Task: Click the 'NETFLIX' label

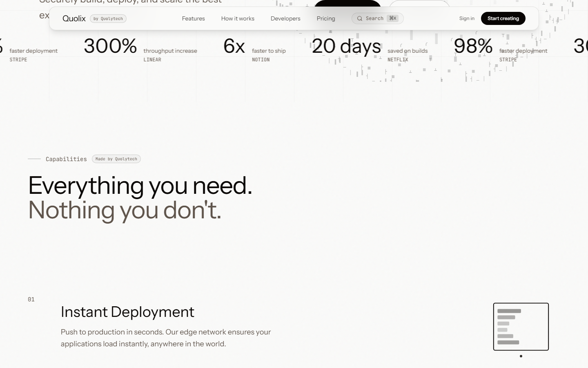Action: pos(398,60)
